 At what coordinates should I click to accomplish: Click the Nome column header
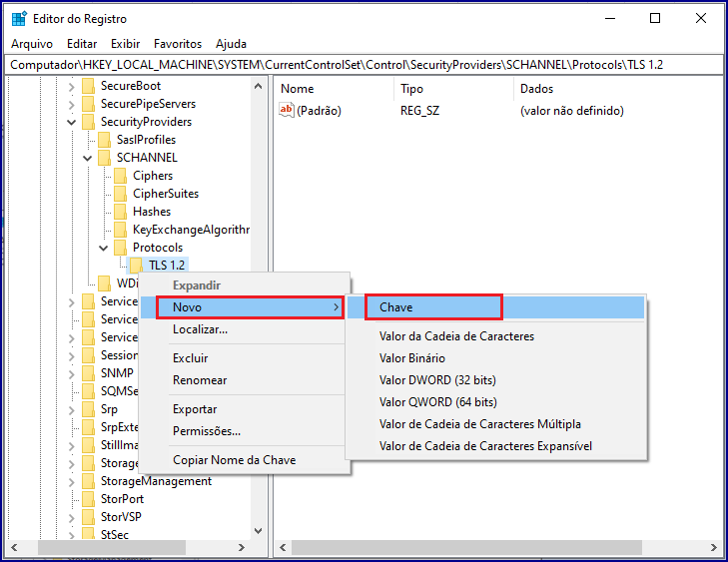[x=298, y=89]
